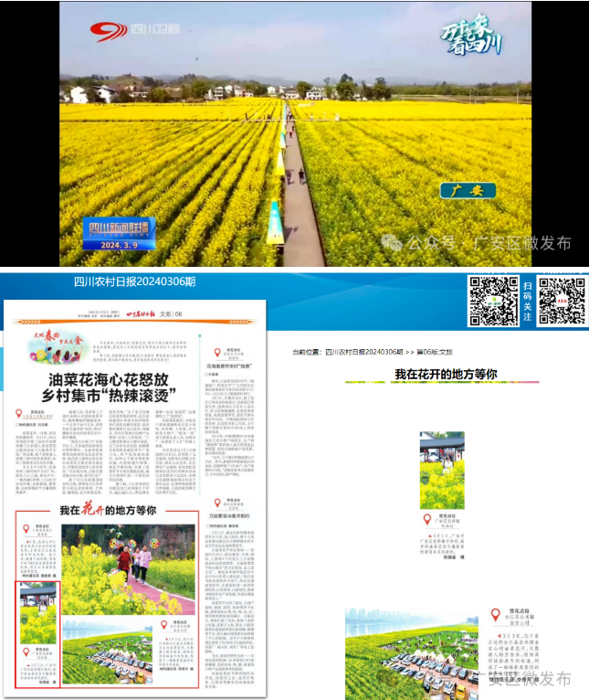This screenshot has width=589, height=700.
Task: Click the WeChat watermark icon on video
Action: (392, 242)
